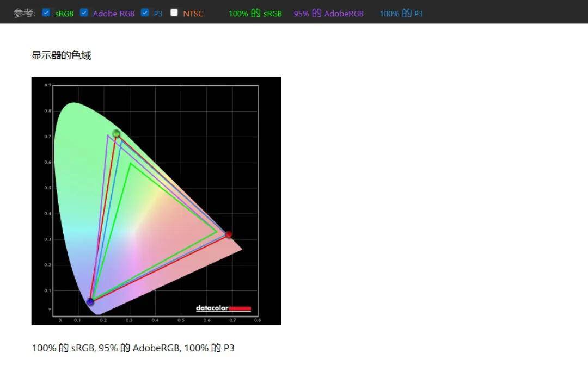Click the blue P3 label
588x365 pixels.
(158, 14)
